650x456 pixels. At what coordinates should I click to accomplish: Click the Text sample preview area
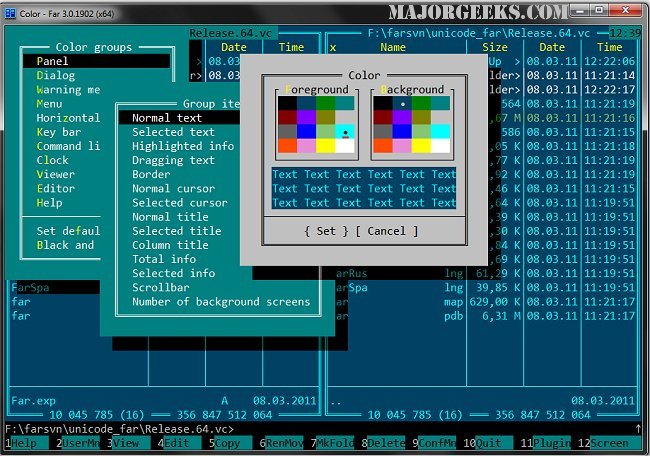click(364, 188)
